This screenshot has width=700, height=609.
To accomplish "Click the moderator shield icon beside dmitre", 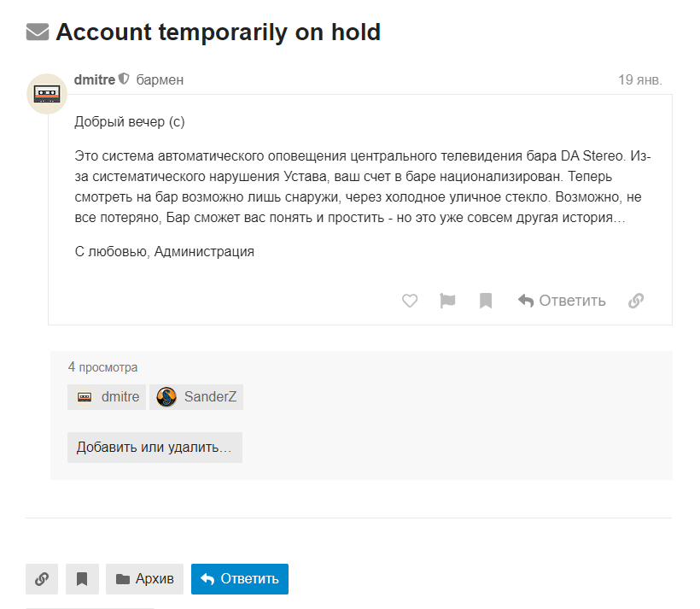I will [x=124, y=79].
